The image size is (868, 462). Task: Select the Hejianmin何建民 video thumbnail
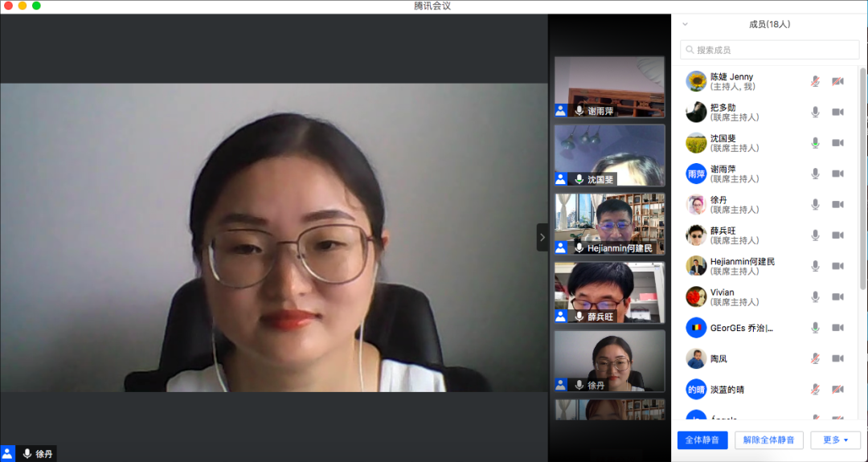(609, 223)
